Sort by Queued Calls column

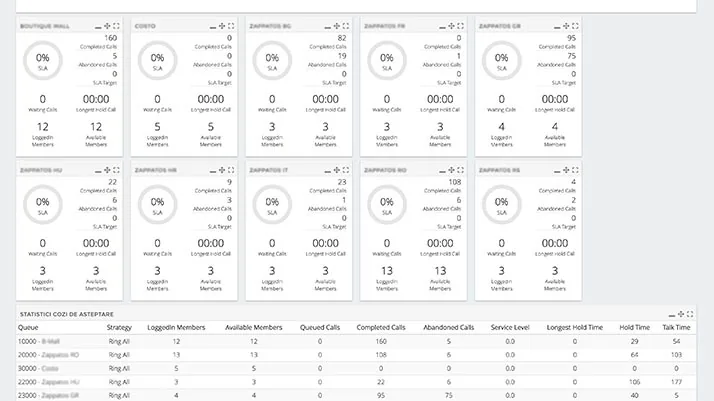click(320, 327)
